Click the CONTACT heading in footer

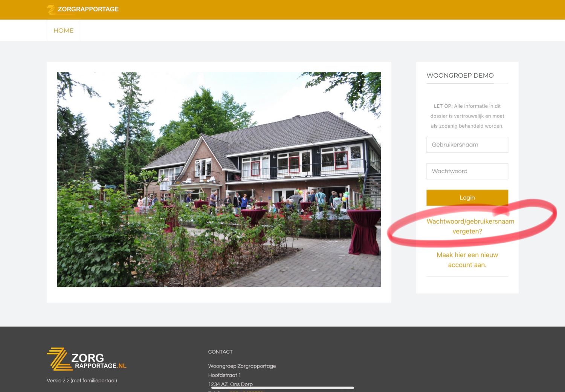[220, 352]
